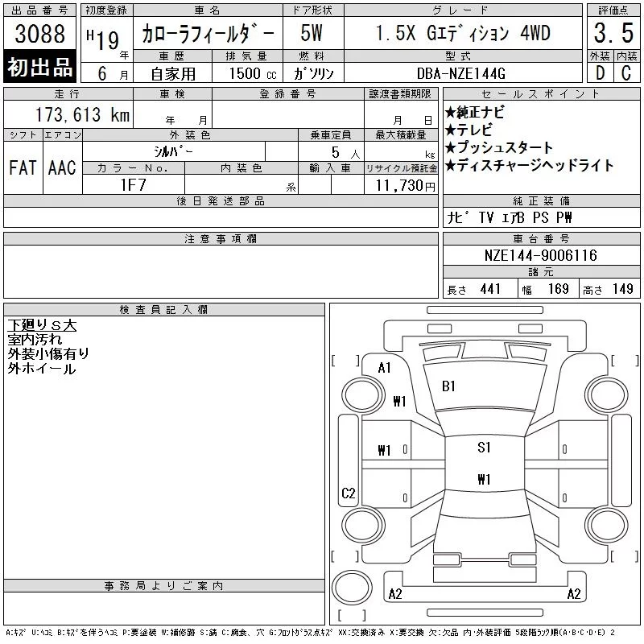Click the sales point ★純正ナビ
The height and width of the screenshot is (644, 644).
475,112
